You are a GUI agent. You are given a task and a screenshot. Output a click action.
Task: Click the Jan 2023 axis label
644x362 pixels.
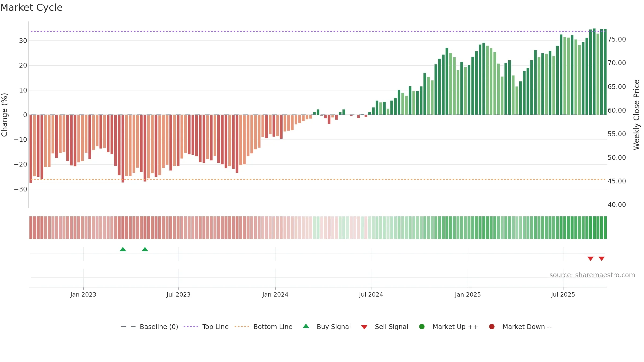[x=83, y=294]
